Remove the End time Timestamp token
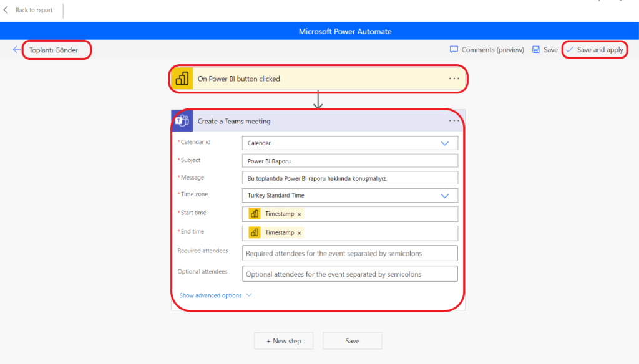The width and height of the screenshot is (639, 364). click(x=300, y=233)
